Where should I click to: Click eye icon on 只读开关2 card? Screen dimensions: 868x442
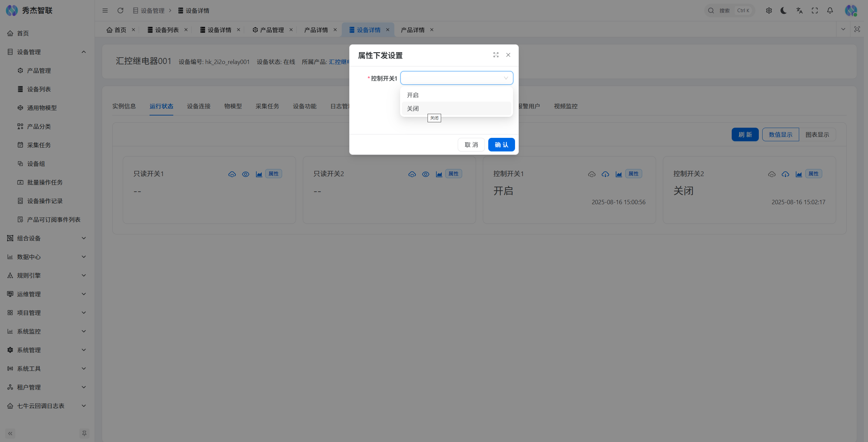(x=426, y=174)
